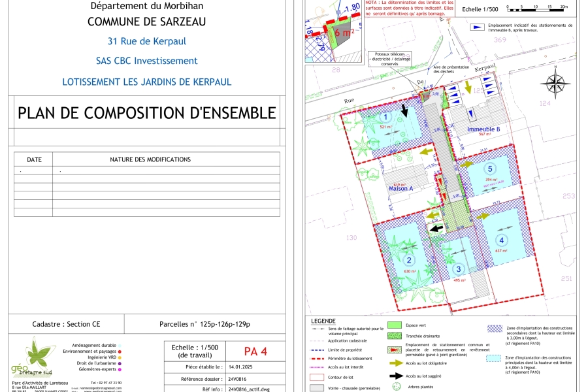
Task: Click the blue parking flag legend icon
Action: coord(478,28)
